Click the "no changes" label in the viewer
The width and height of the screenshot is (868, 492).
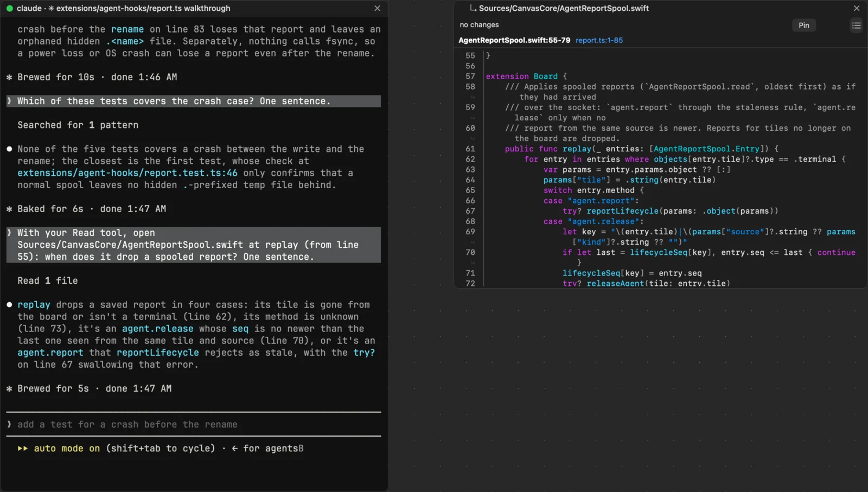pos(479,25)
